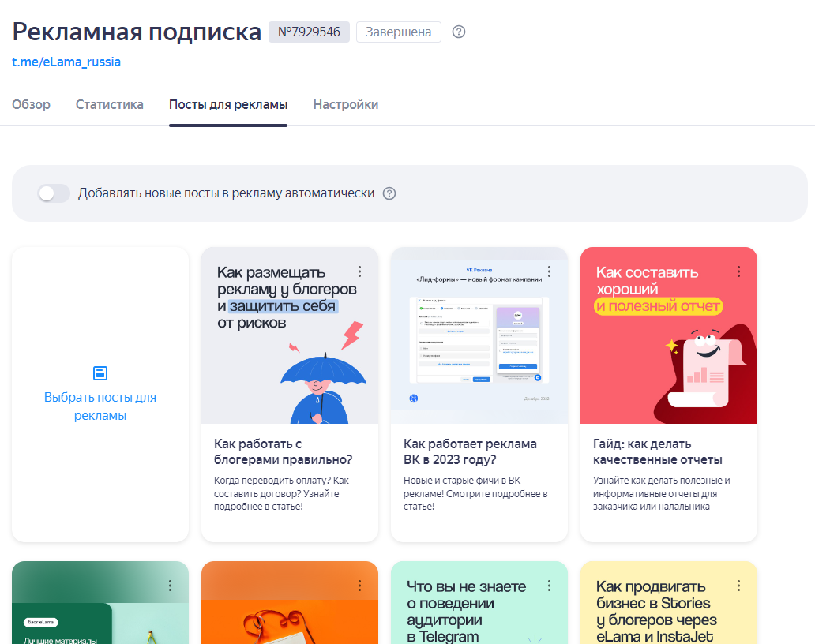Click title Гайд: как делать качественные отчеты
This screenshot has width=815, height=644.
pyautogui.click(x=658, y=452)
